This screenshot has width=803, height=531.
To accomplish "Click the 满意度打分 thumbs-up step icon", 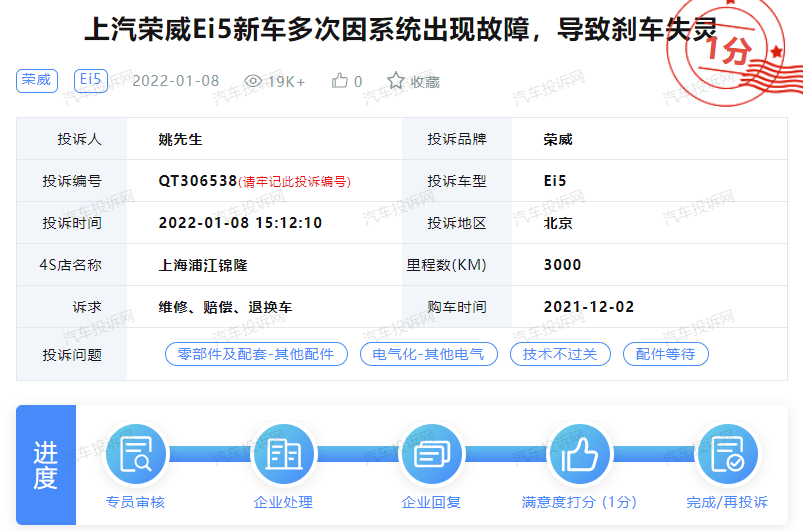I will [579, 454].
